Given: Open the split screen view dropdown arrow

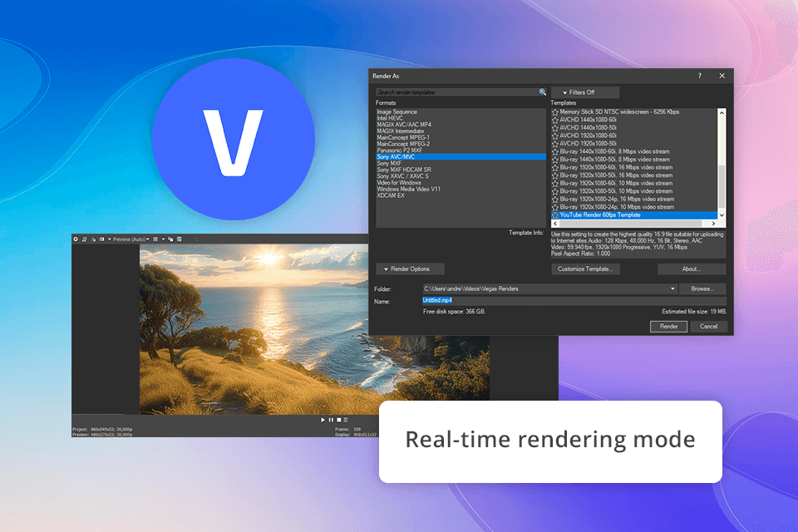Looking at the screenshot, I should tap(110, 239).
